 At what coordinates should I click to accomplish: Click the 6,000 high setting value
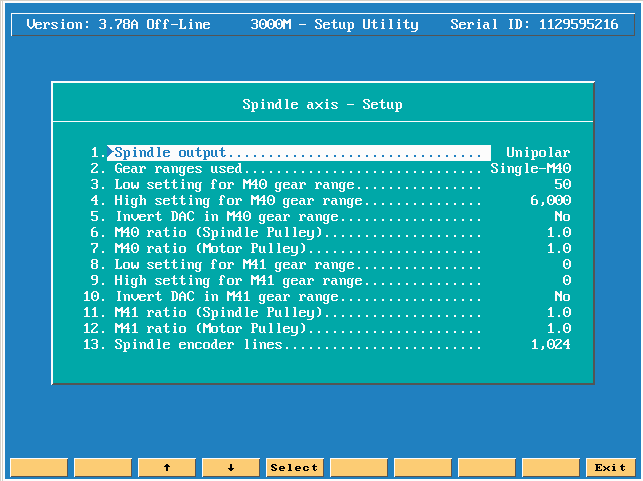click(551, 201)
